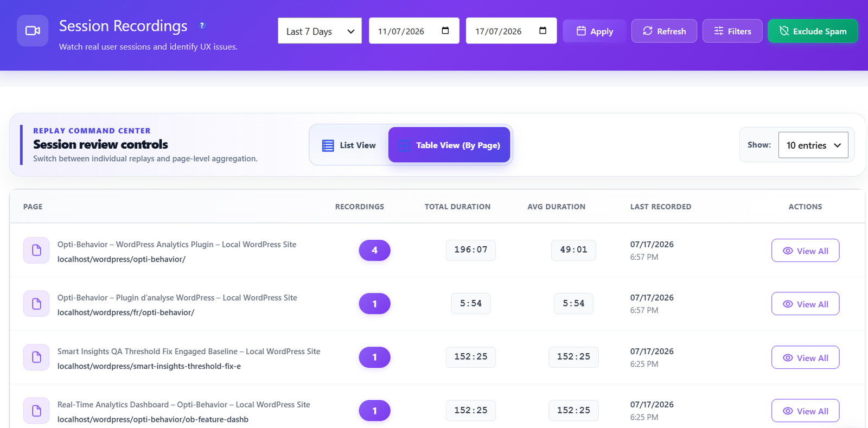
Task: Open the Filters panel
Action: (x=732, y=31)
